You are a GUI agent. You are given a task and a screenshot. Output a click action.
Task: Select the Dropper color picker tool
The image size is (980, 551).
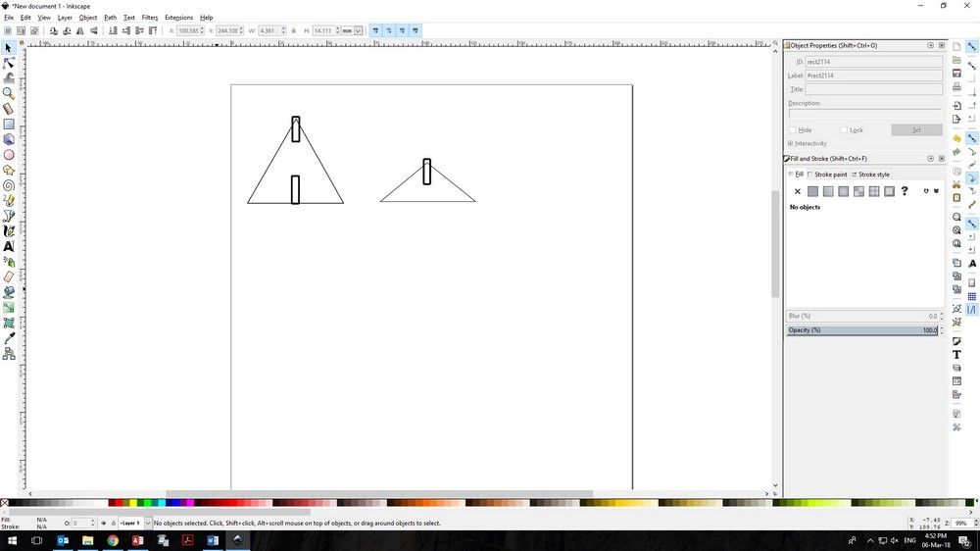coord(9,338)
